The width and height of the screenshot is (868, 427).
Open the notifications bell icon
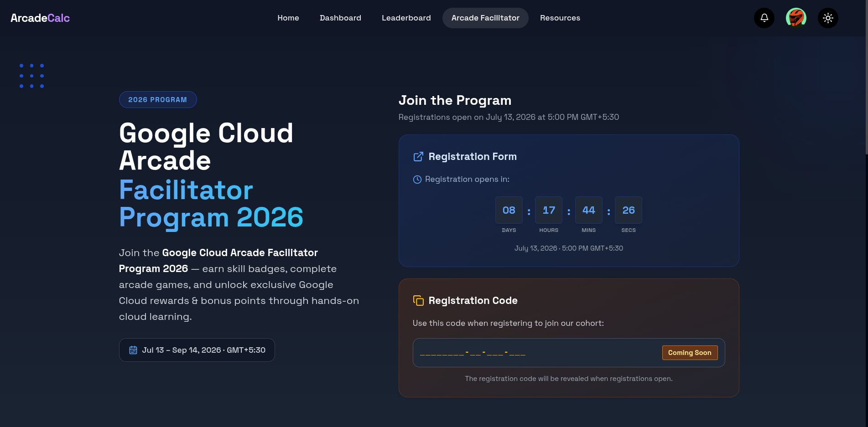click(x=764, y=18)
